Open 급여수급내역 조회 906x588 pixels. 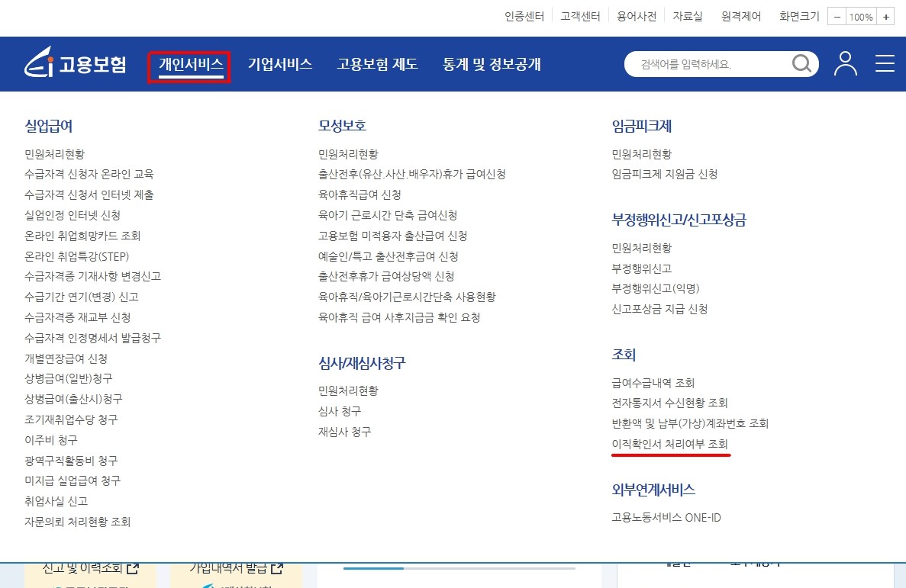[653, 383]
